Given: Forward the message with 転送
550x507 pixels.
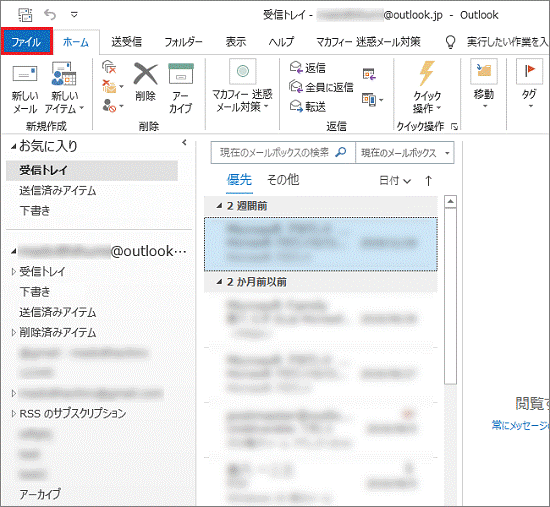Looking at the screenshot, I should 308,106.
